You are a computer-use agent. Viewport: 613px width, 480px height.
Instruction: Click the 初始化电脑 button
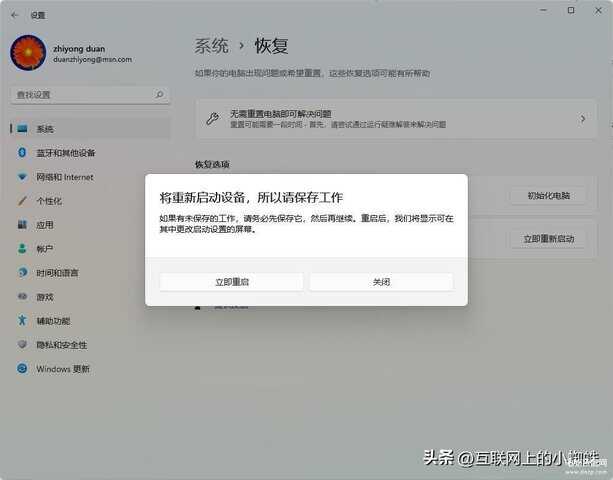tap(548, 195)
